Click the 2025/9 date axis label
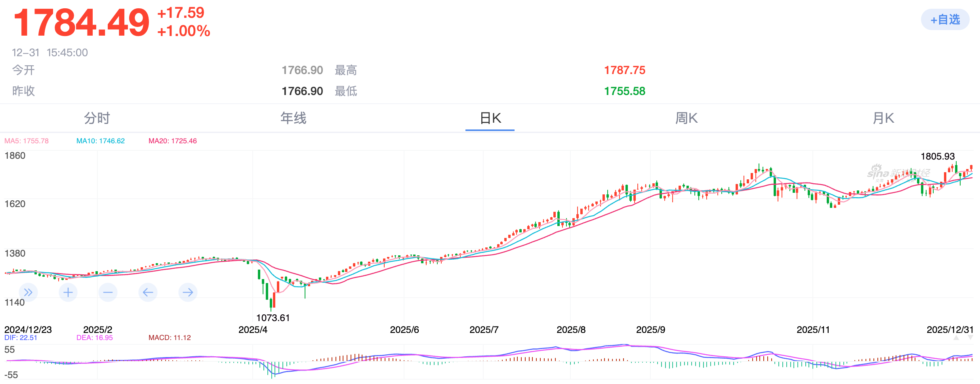Image resolution: width=980 pixels, height=384 pixels. 650,330
